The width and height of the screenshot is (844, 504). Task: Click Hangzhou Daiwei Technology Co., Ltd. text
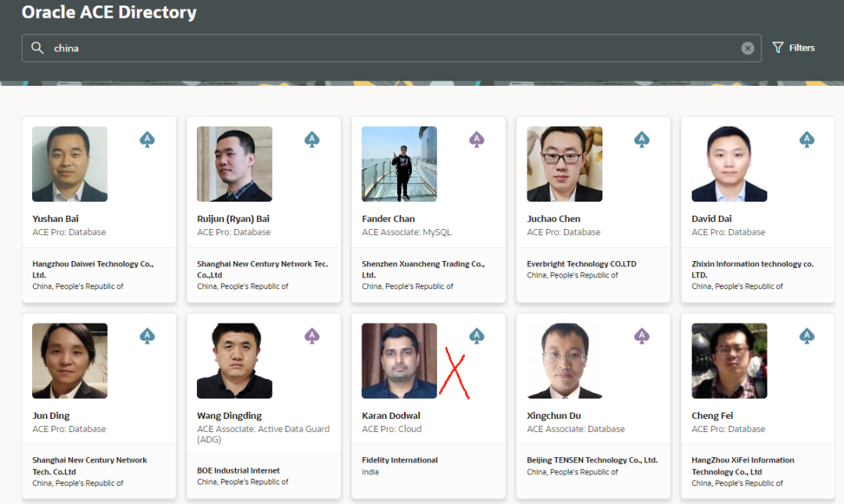pos(92,270)
